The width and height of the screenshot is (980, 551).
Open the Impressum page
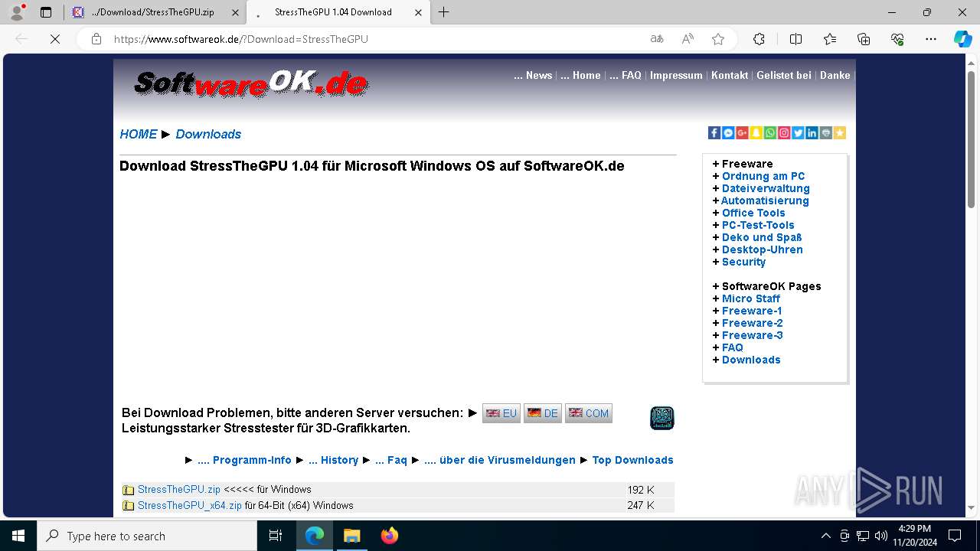tap(676, 75)
